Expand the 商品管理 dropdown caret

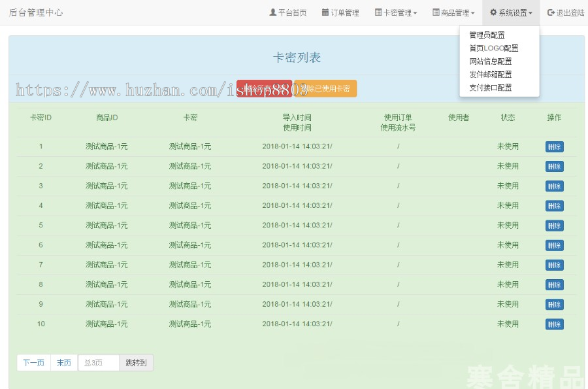[472, 13]
